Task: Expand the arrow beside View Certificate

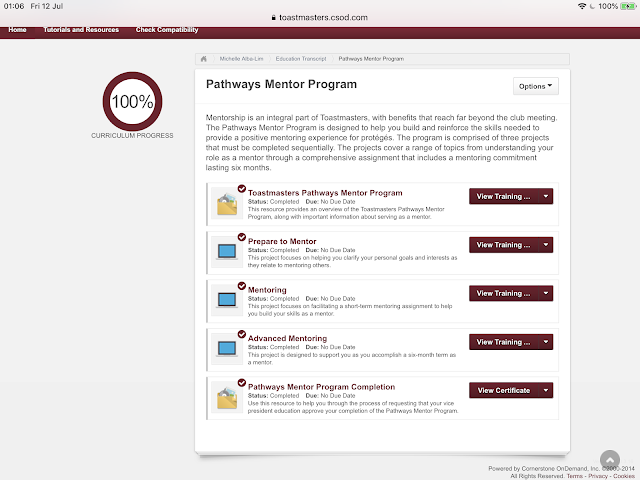Action: 546,391
